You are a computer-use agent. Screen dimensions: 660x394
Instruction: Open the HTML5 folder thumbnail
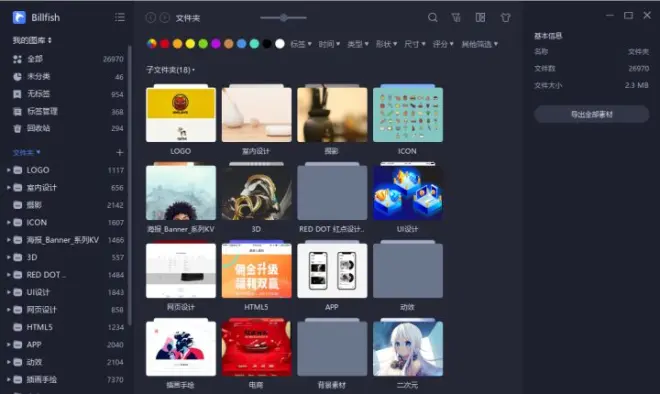[256, 269]
